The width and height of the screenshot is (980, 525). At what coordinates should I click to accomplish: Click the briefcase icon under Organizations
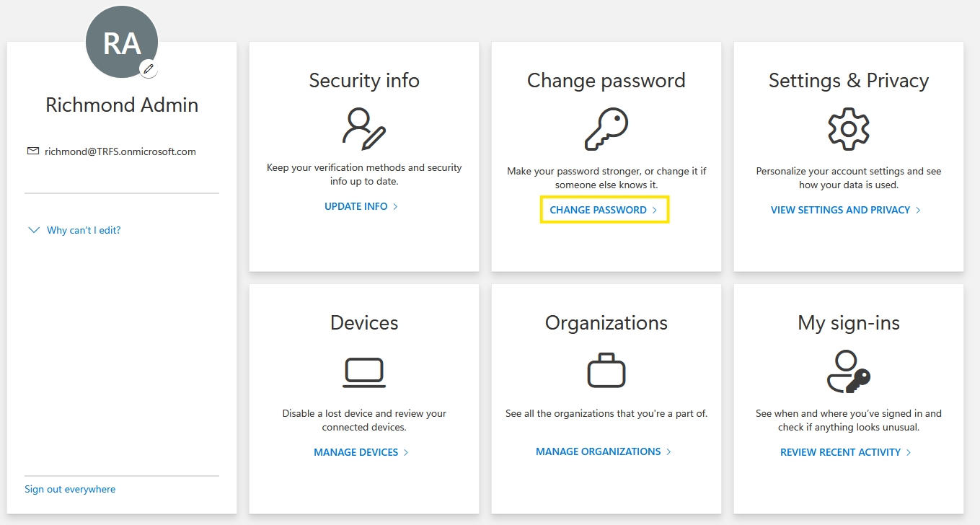(x=606, y=371)
